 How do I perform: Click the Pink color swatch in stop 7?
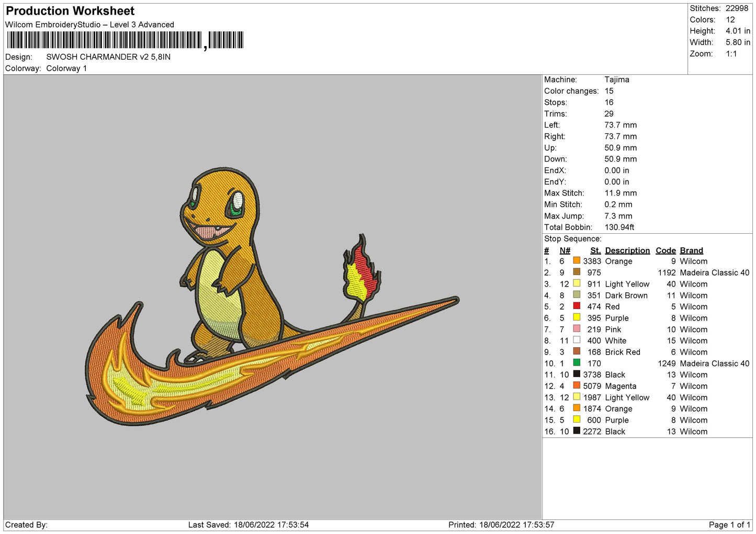[x=576, y=328]
